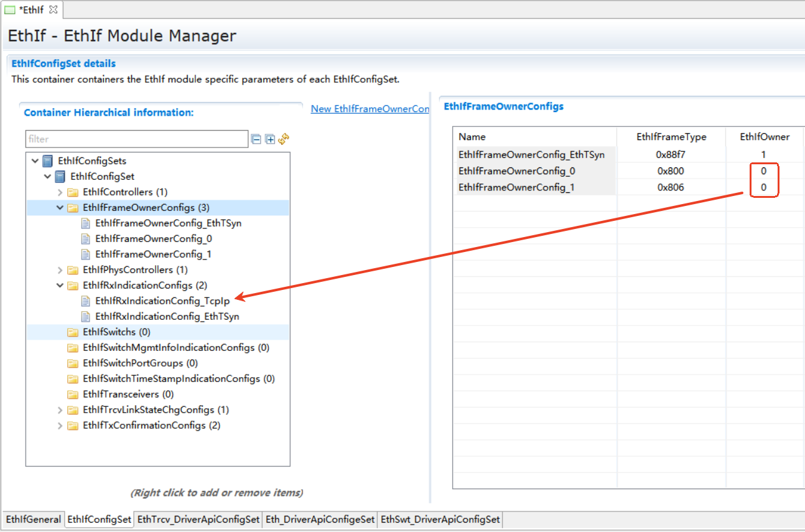Open the EthSwt_DriverApiConfigSet tab
Screen dimensions: 805x532
[440, 519]
